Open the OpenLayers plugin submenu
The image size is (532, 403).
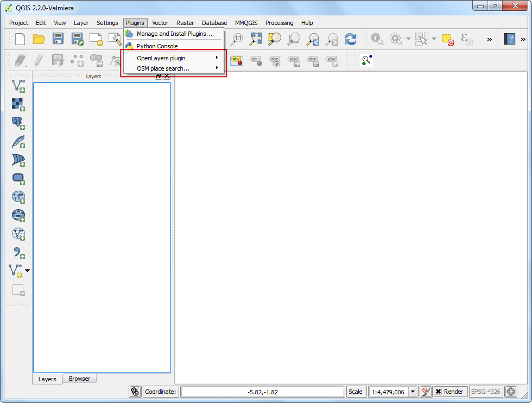click(174, 58)
